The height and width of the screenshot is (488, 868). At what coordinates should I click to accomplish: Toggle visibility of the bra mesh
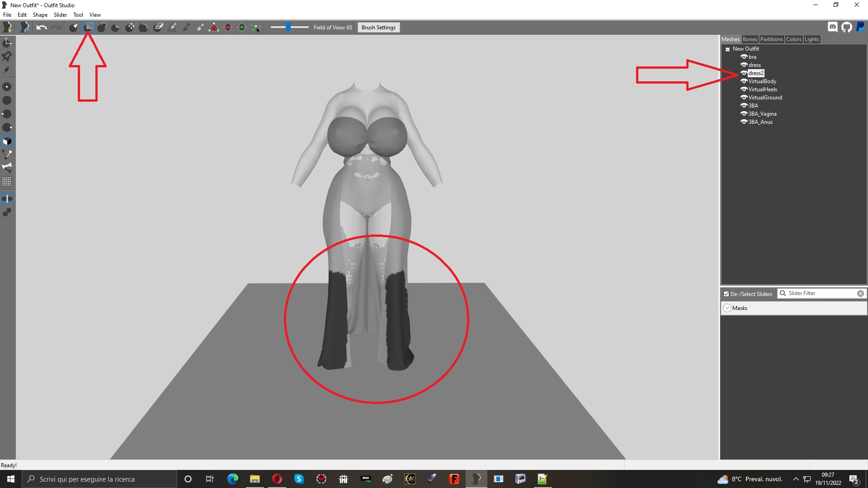(x=745, y=56)
